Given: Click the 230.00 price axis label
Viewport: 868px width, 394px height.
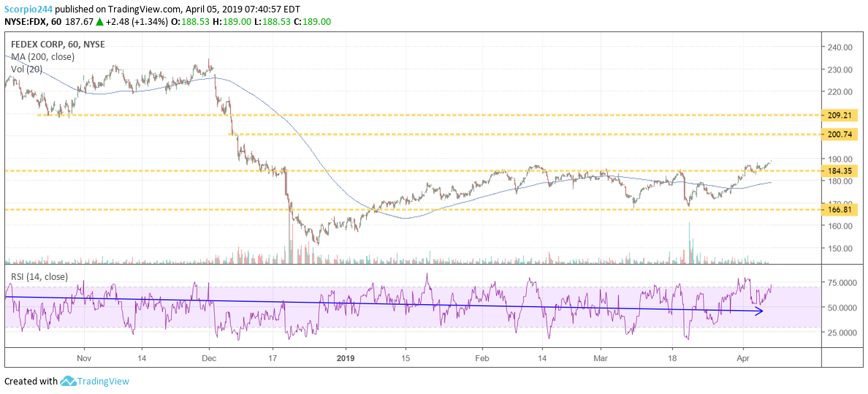Looking at the screenshot, I should pos(841,70).
